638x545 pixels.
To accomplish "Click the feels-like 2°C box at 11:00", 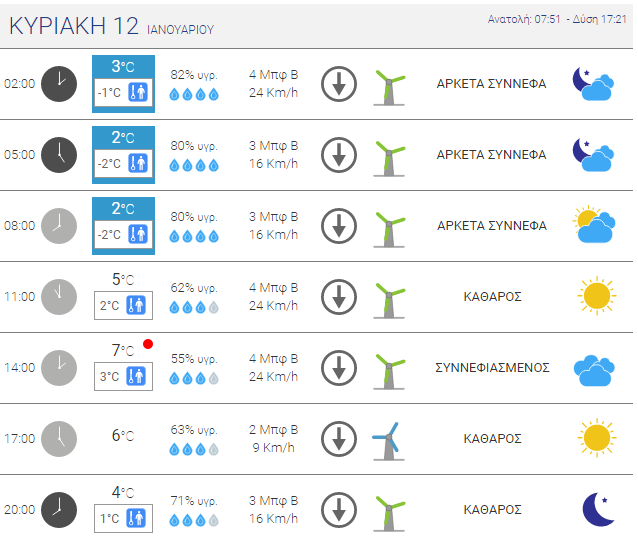I will [123, 306].
